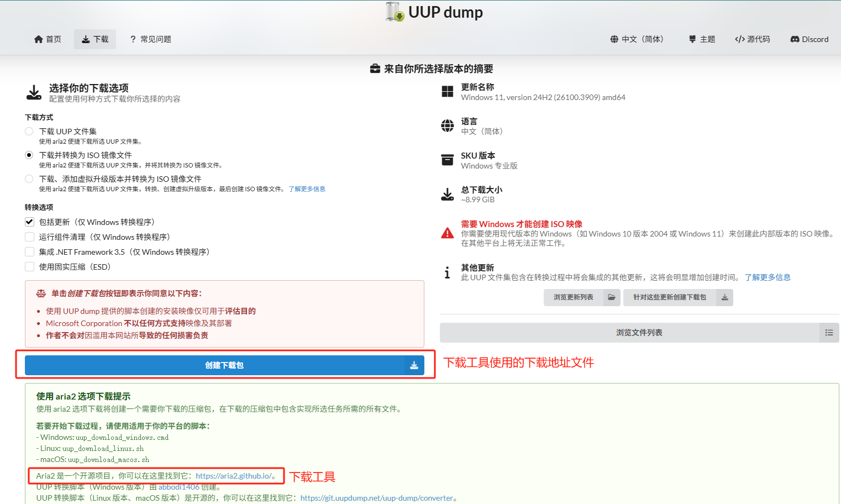Click the text uup_download_macos.sh
Viewport: 841px width, 504px height.
pos(109,460)
